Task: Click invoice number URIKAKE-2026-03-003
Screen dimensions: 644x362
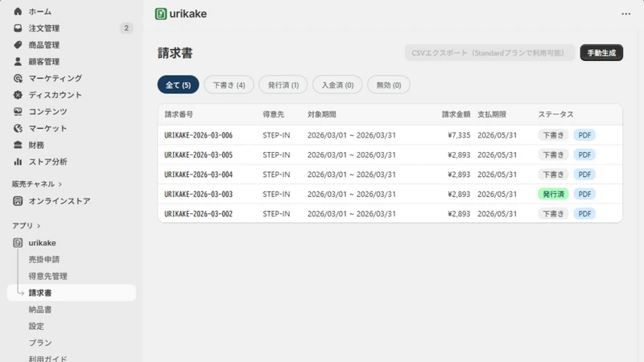Action: 198,194
